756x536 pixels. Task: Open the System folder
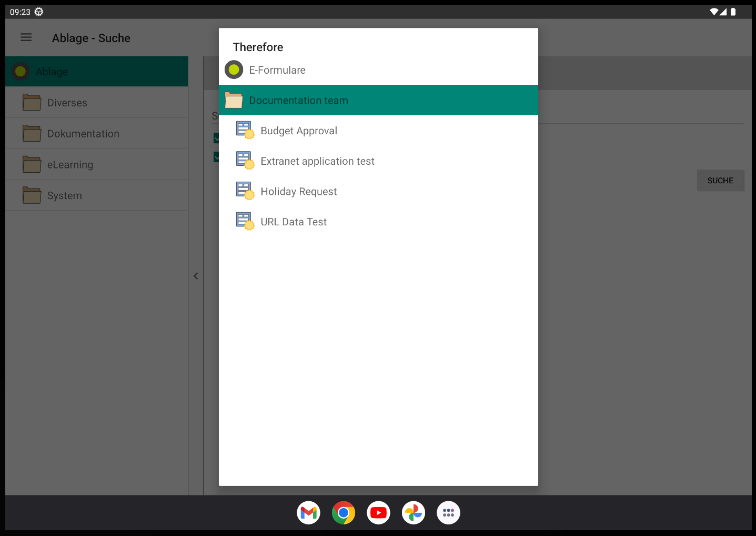point(97,195)
